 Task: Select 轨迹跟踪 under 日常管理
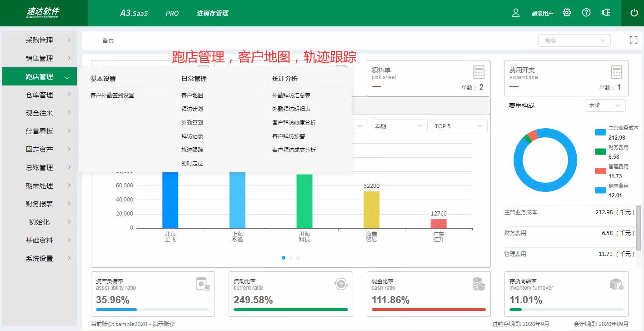tap(192, 150)
